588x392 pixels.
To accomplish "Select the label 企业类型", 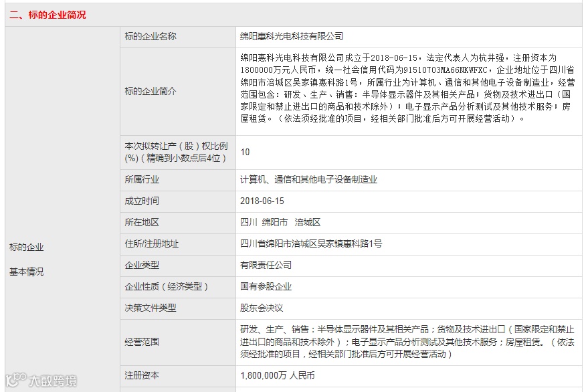I will (x=142, y=265).
